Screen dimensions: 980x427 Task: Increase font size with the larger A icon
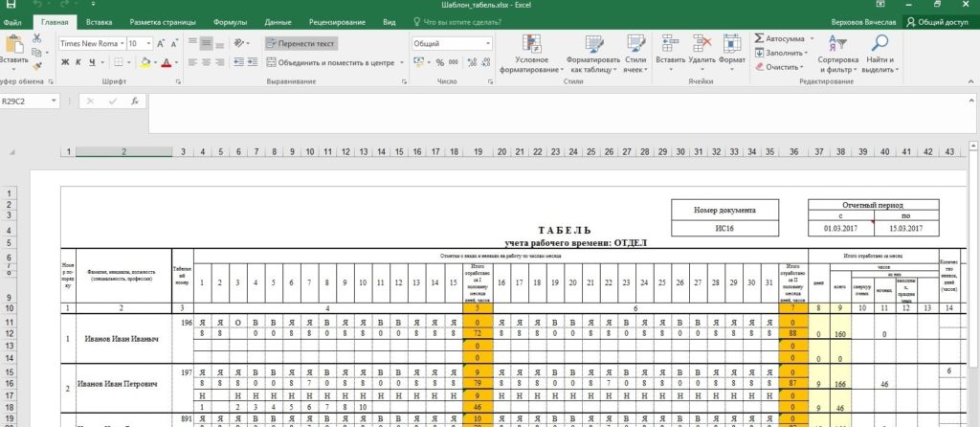161,44
